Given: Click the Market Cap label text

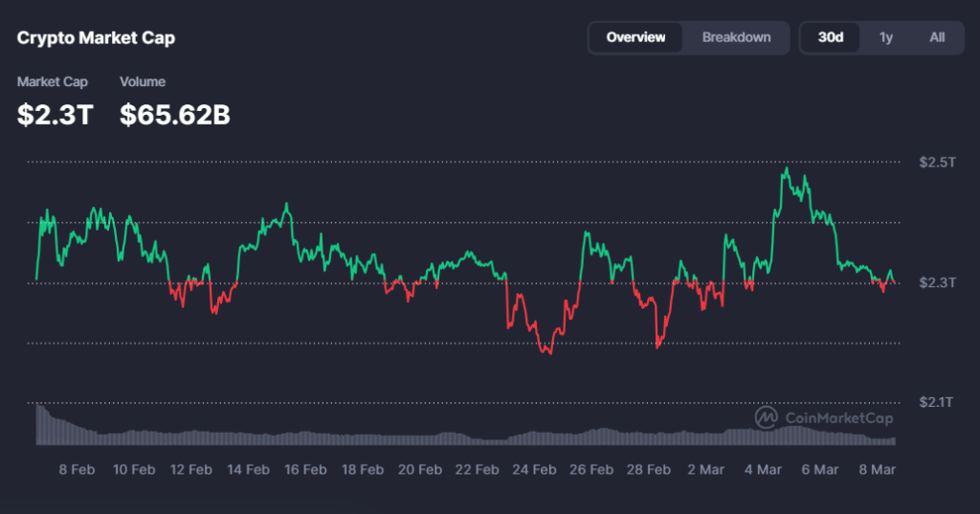Looking at the screenshot, I should point(53,82).
